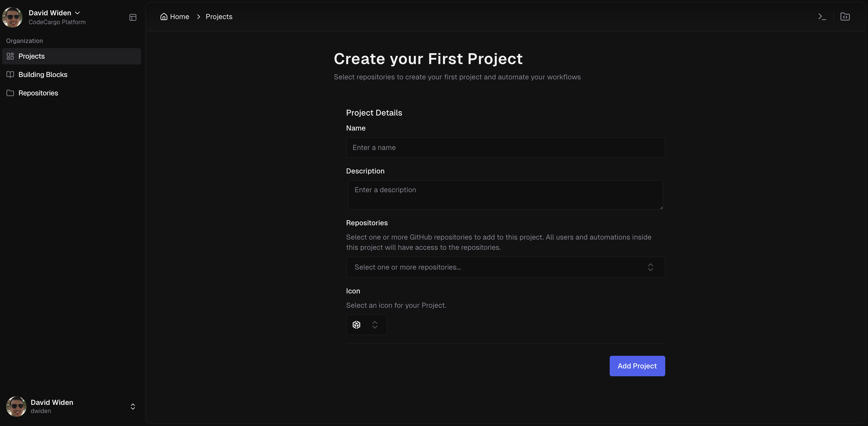Expand the Icon selector for the project
Image resolution: width=868 pixels, height=426 pixels.
click(375, 324)
